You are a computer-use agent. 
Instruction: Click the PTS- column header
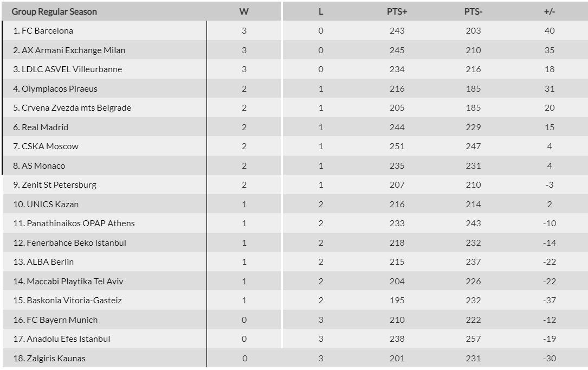pyautogui.click(x=473, y=11)
